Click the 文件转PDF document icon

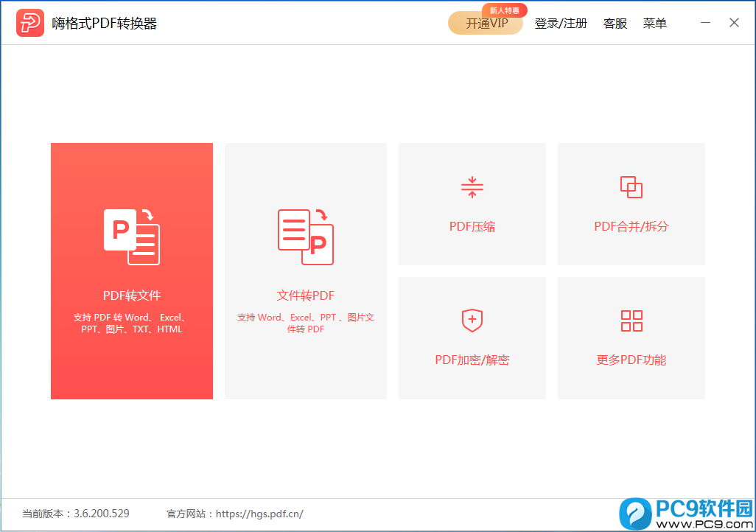pyautogui.click(x=305, y=237)
